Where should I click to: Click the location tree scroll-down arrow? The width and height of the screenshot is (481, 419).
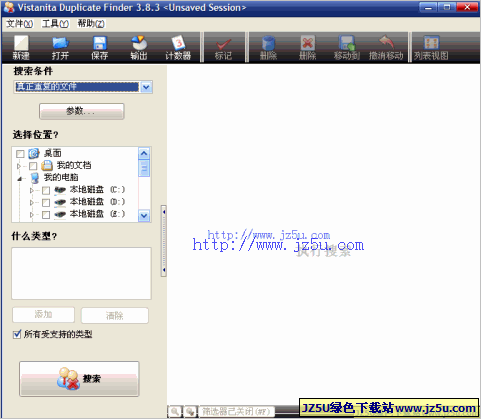(144, 215)
